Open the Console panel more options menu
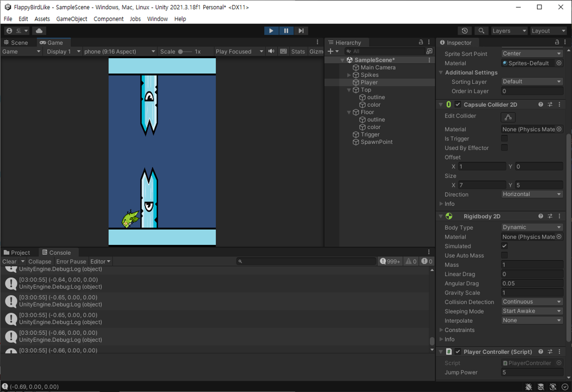572x392 pixels. [429, 252]
